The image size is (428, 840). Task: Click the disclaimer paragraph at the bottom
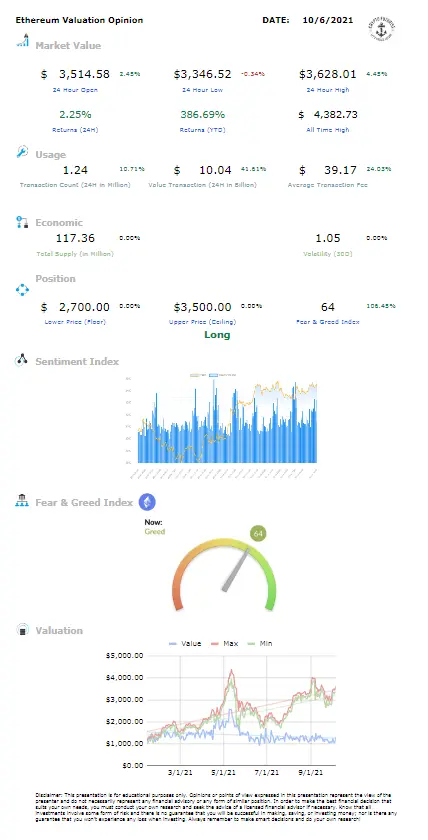[x=216, y=807]
